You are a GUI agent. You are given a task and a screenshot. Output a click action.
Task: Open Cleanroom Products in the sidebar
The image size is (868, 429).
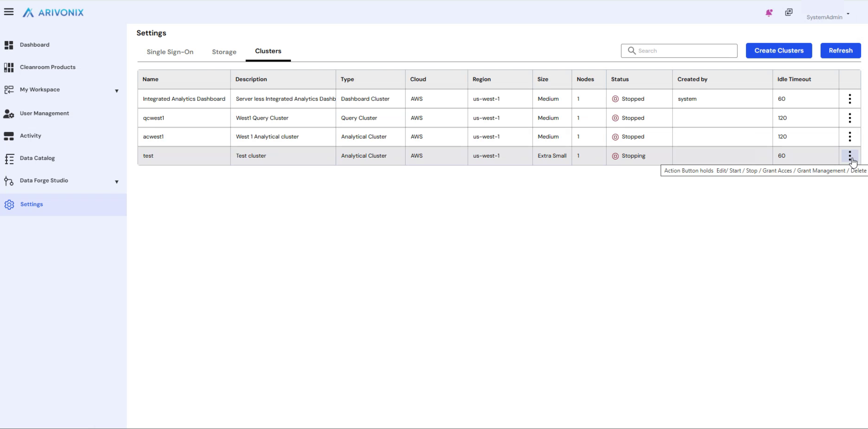click(x=47, y=67)
